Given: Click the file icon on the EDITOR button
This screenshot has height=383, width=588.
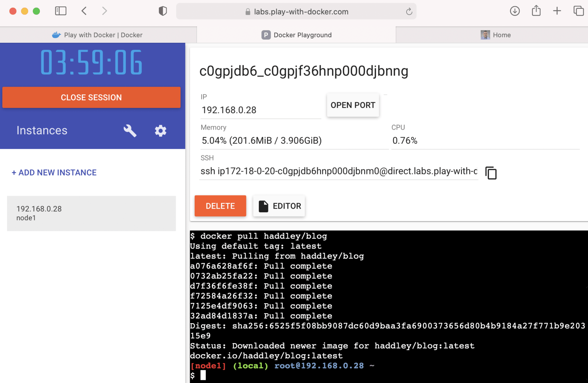Looking at the screenshot, I should tap(263, 206).
